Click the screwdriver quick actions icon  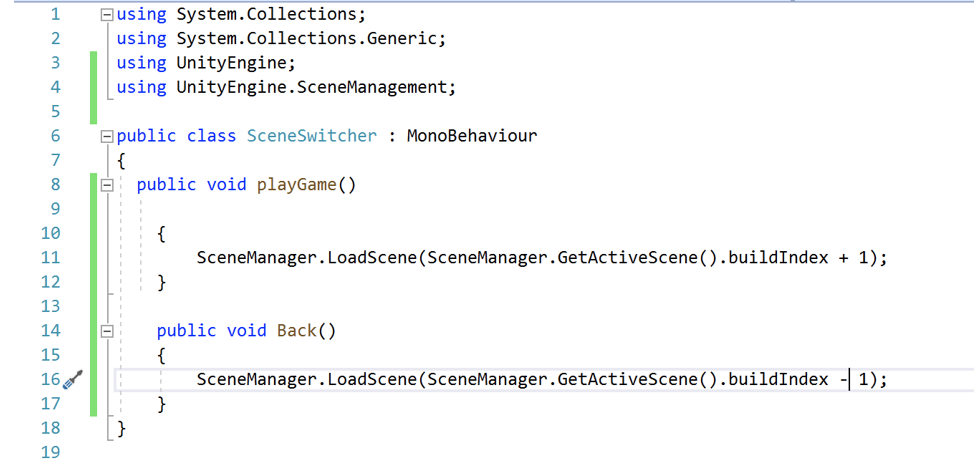click(x=72, y=379)
